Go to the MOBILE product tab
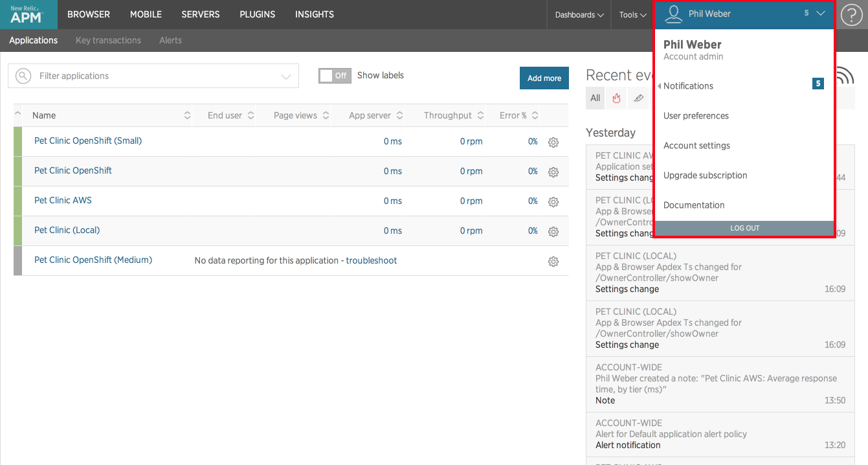 click(x=146, y=14)
